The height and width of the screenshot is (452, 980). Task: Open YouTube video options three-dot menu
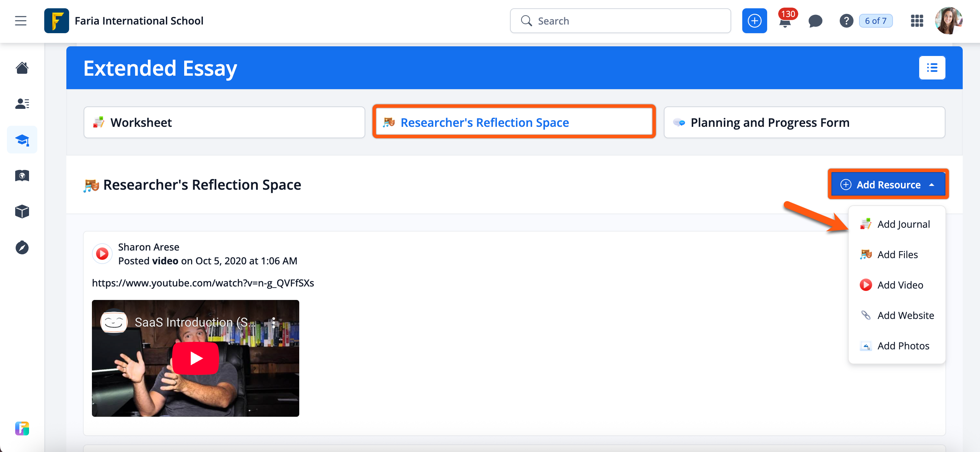click(x=274, y=322)
